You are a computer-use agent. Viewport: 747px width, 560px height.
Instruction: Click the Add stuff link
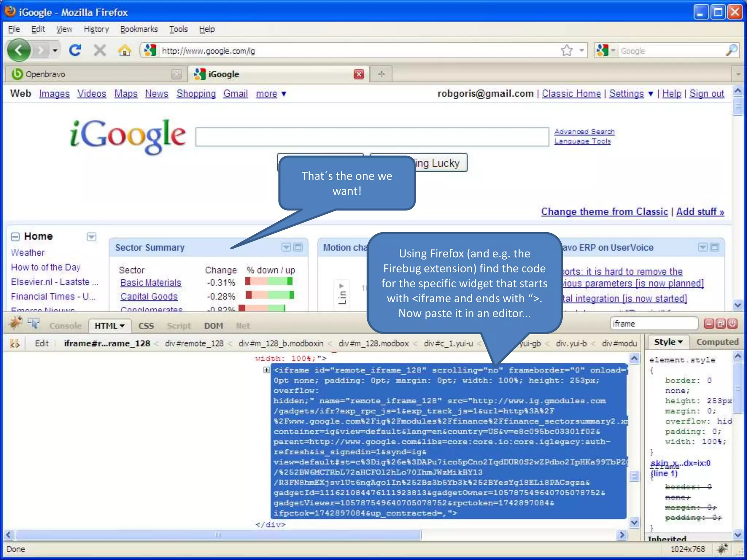(700, 211)
